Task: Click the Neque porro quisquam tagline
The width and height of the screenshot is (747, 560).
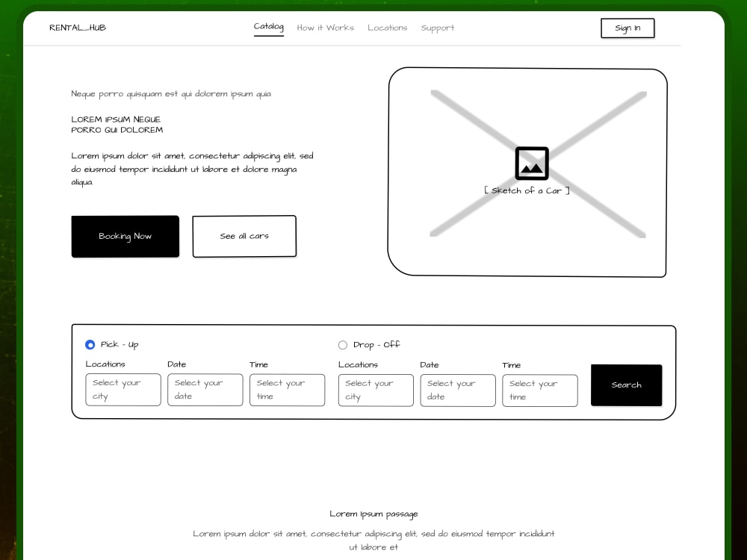Action: (171, 94)
